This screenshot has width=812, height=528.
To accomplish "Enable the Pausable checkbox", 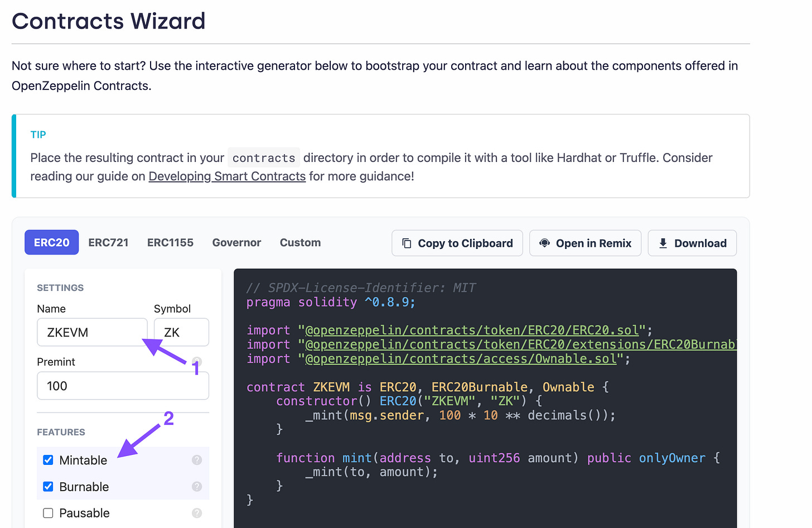I will (48, 513).
